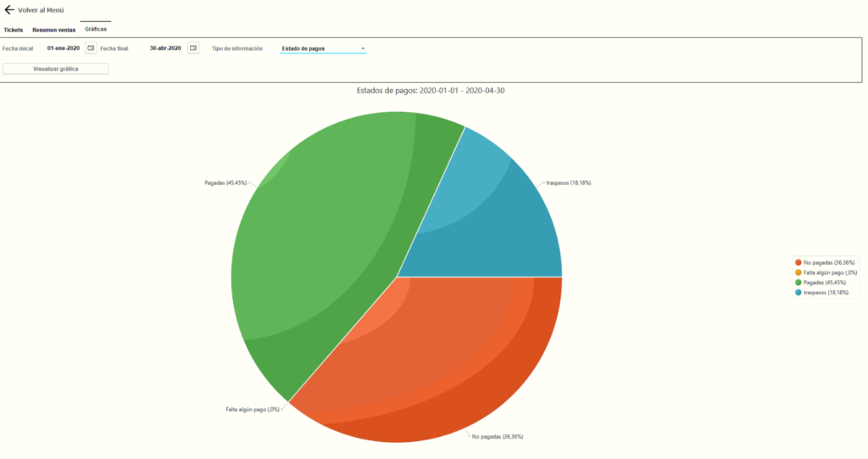Select the orange No pagadas pie slice
This screenshot has height=459, width=868.
(x=441, y=356)
